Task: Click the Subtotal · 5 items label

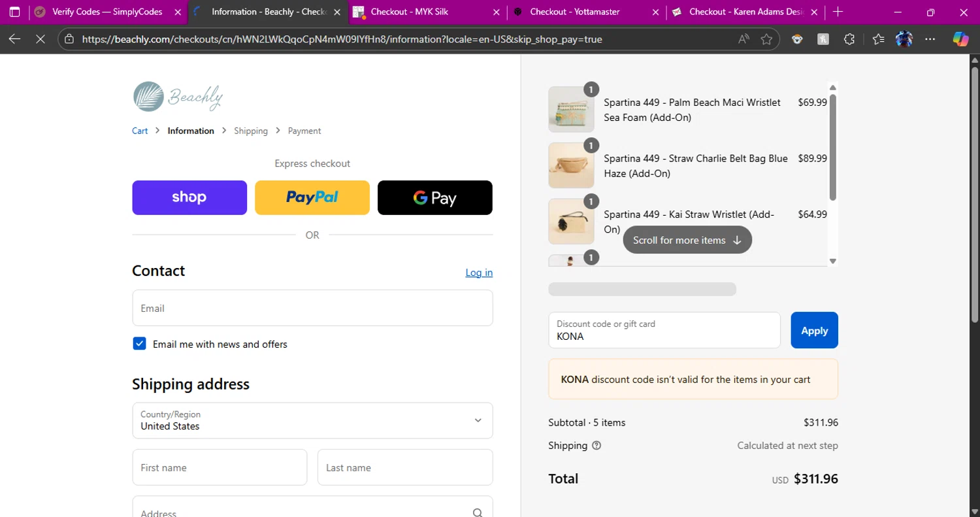Action: (x=587, y=422)
